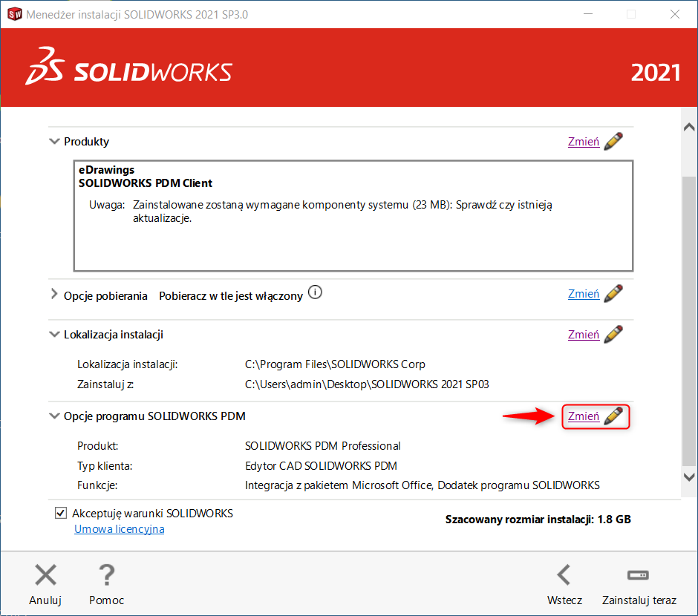
Task: Start installation with Zainstaluj teraz
Action: (638, 575)
